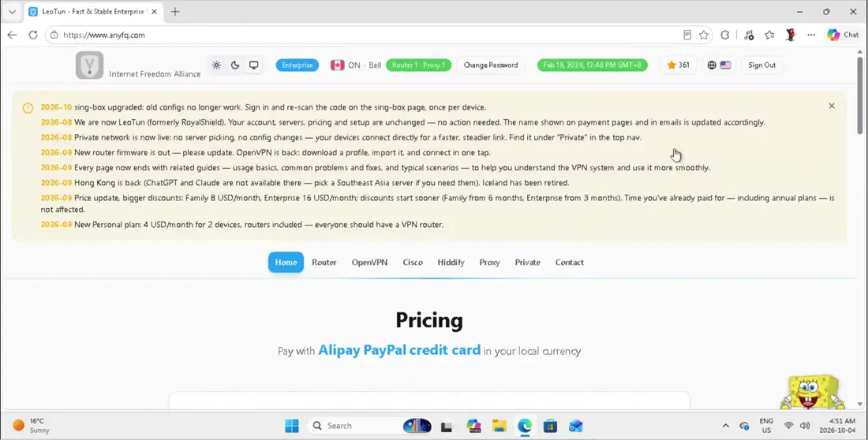This screenshot has width=868, height=440.
Task: Click the green expiry date badge
Action: [593, 65]
